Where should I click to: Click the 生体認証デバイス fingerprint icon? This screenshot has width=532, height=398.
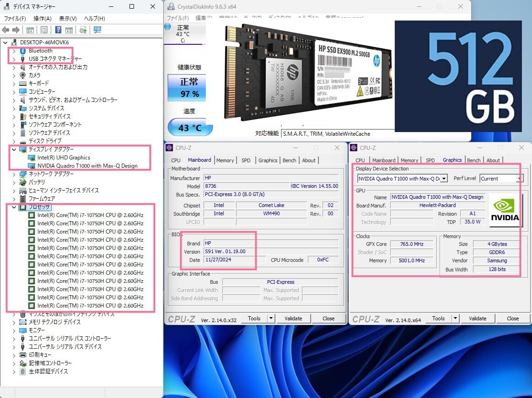coord(23,371)
